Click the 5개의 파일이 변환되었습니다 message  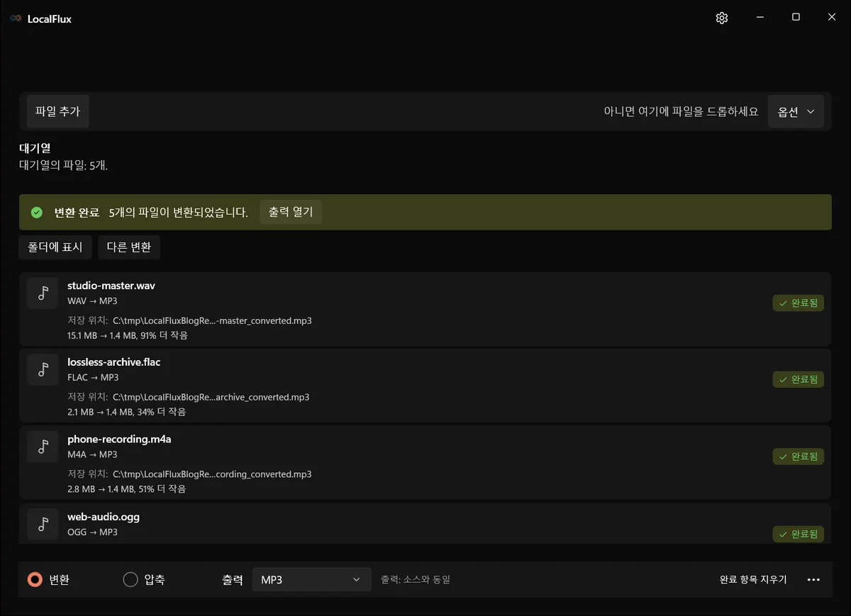point(179,213)
